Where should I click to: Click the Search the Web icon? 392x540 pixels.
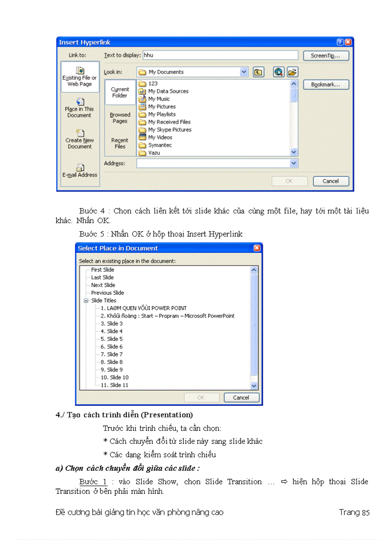279,72
